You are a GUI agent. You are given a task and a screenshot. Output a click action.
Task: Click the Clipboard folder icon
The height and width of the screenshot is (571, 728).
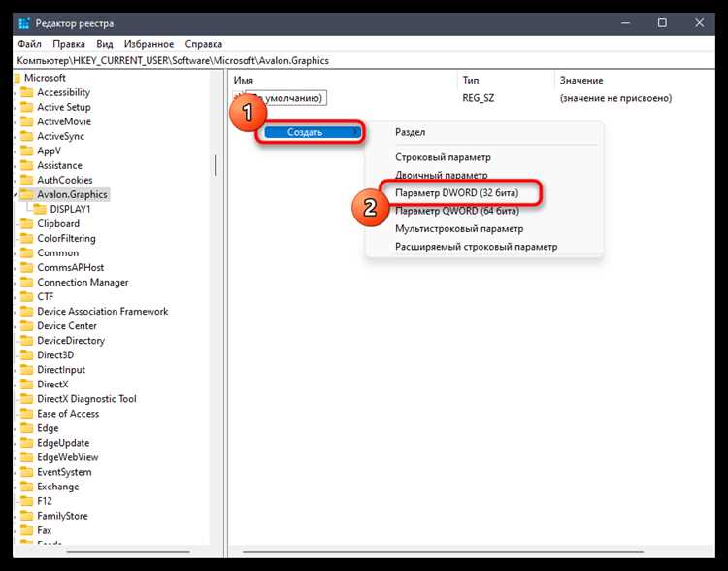[27, 224]
